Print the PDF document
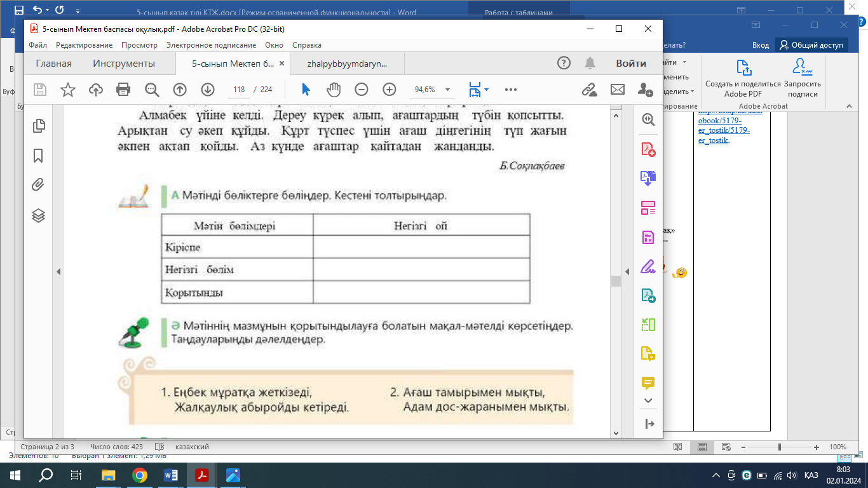Viewport: 868px width, 488px height. point(124,90)
